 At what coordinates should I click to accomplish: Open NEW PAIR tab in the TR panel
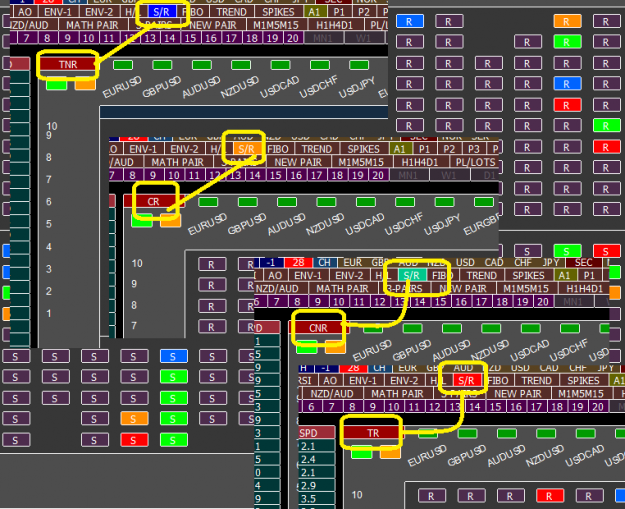518,394
